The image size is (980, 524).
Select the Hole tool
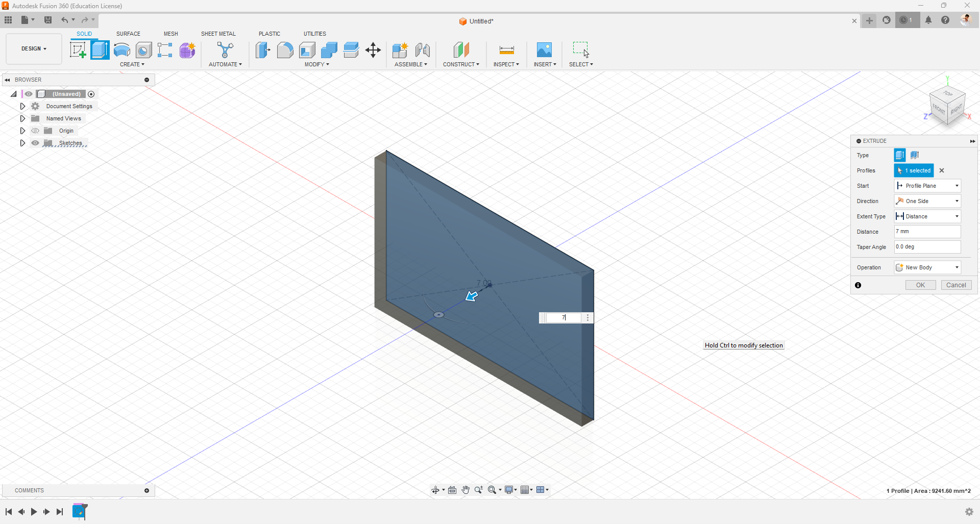(144, 50)
